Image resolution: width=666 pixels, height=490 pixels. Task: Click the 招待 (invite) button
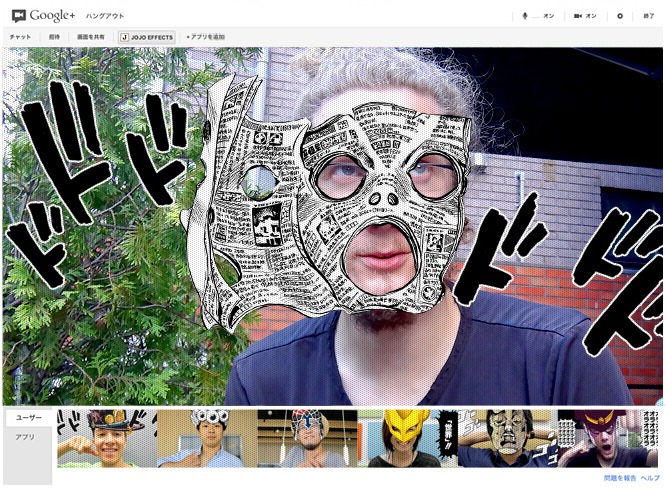click(x=54, y=37)
